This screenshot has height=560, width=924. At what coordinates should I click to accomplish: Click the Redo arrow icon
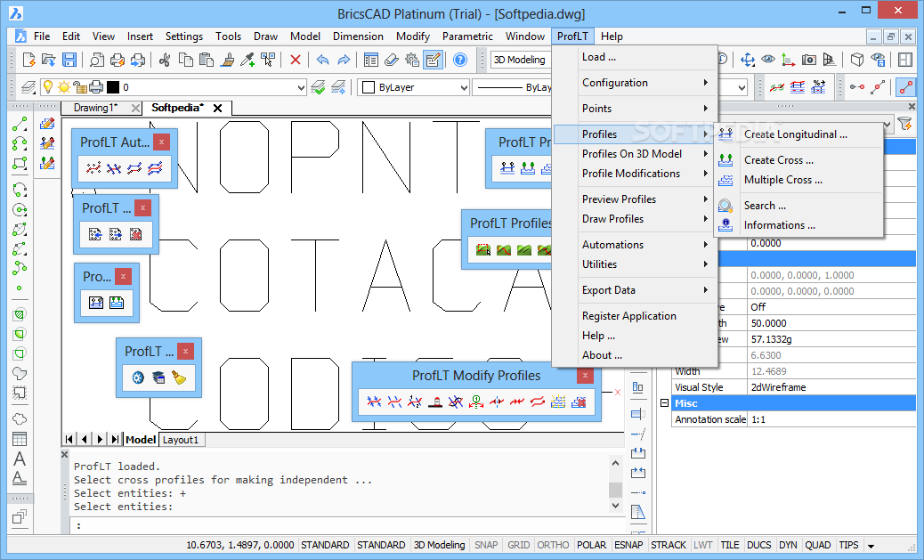(344, 60)
